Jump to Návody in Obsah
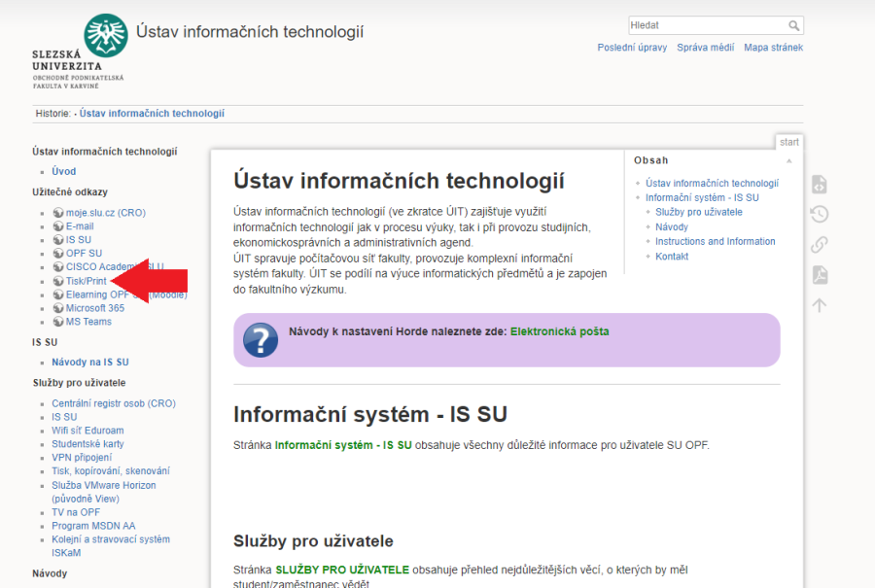875x588 pixels. 671,227
